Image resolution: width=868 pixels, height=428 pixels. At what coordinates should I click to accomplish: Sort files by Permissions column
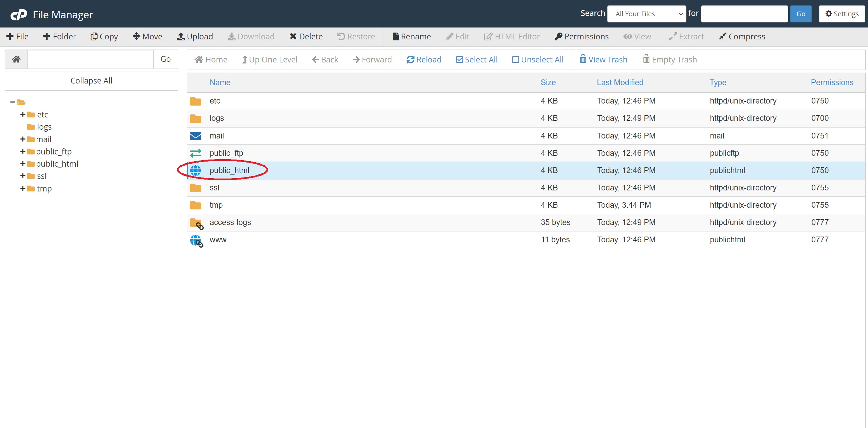(x=832, y=82)
